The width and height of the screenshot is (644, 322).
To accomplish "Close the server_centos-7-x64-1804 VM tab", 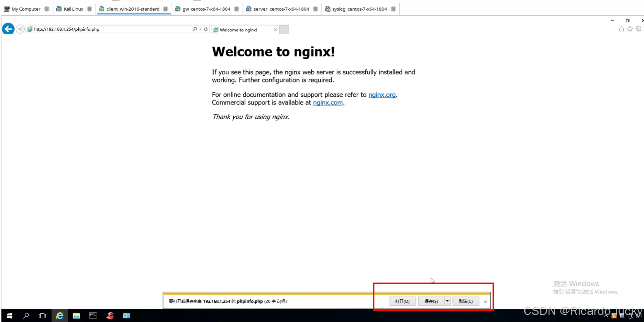I will pos(316,9).
